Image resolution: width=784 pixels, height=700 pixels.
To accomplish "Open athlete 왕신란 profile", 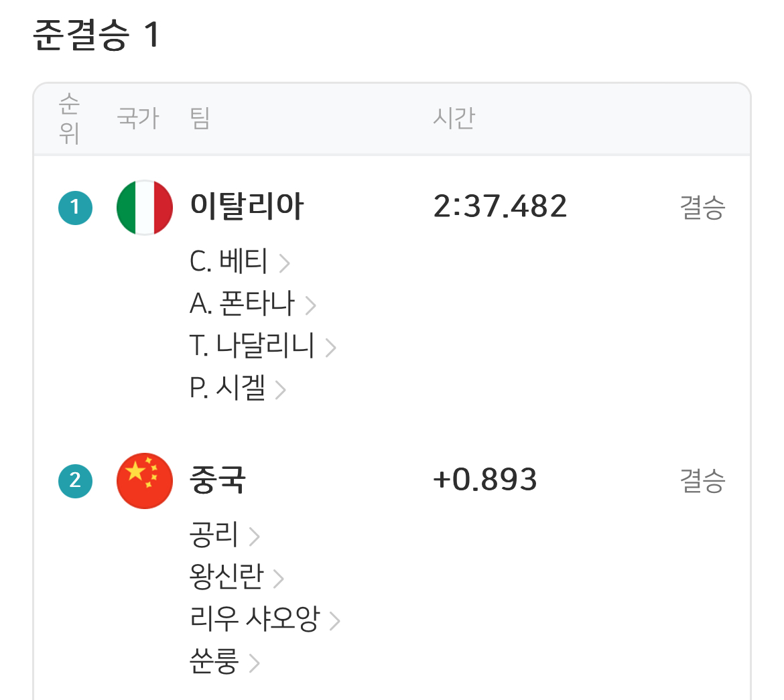I will point(226,577).
